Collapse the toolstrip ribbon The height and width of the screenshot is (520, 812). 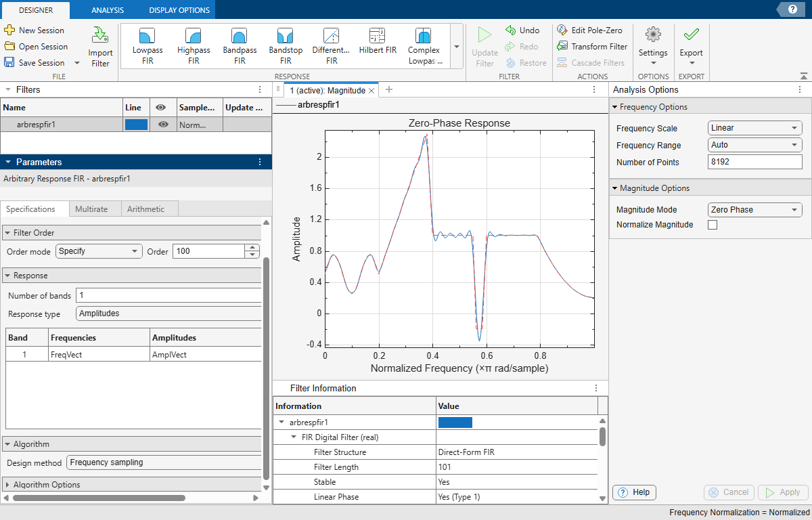click(803, 77)
